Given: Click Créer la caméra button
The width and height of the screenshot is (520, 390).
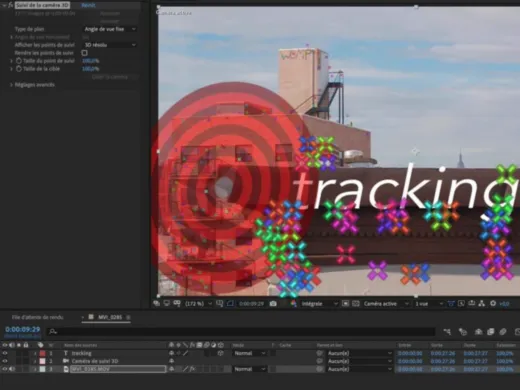Looking at the screenshot, I should click(110, 77).
